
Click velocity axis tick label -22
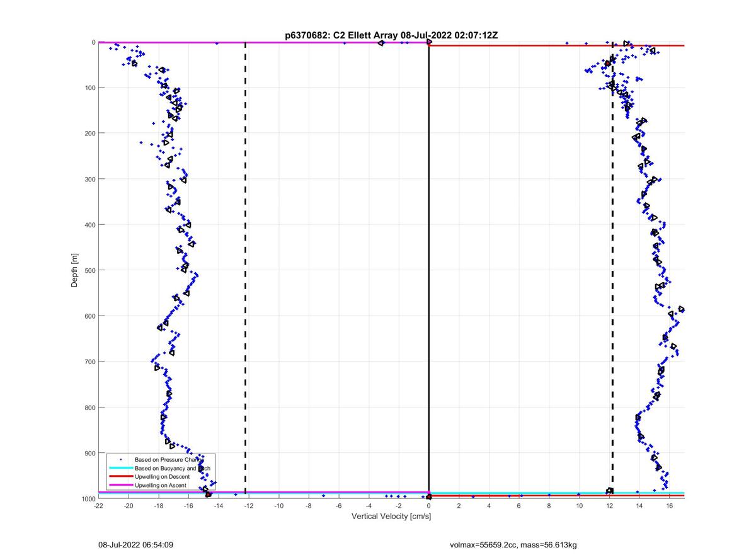coord(98,505)
